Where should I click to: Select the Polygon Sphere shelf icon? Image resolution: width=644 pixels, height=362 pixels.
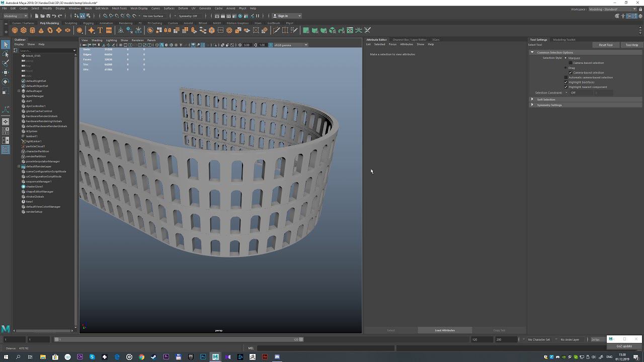15,30
